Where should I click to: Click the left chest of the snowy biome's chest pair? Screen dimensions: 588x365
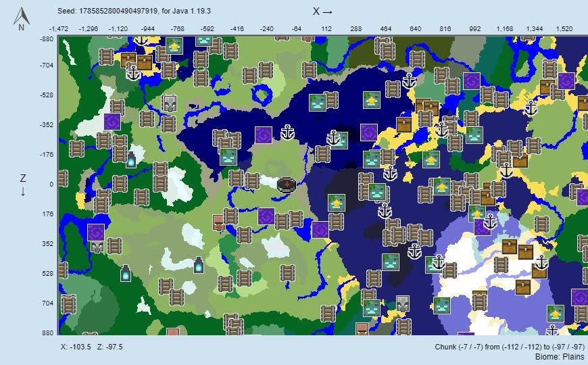point(510,247)
